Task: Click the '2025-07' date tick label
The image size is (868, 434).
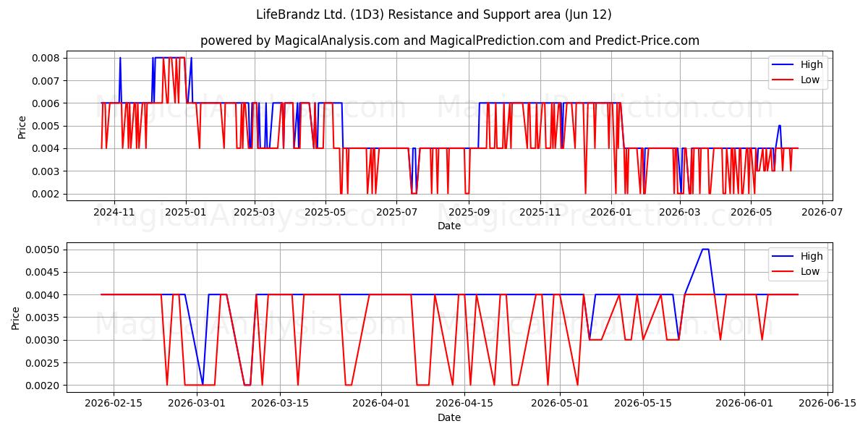Action: 396,212
